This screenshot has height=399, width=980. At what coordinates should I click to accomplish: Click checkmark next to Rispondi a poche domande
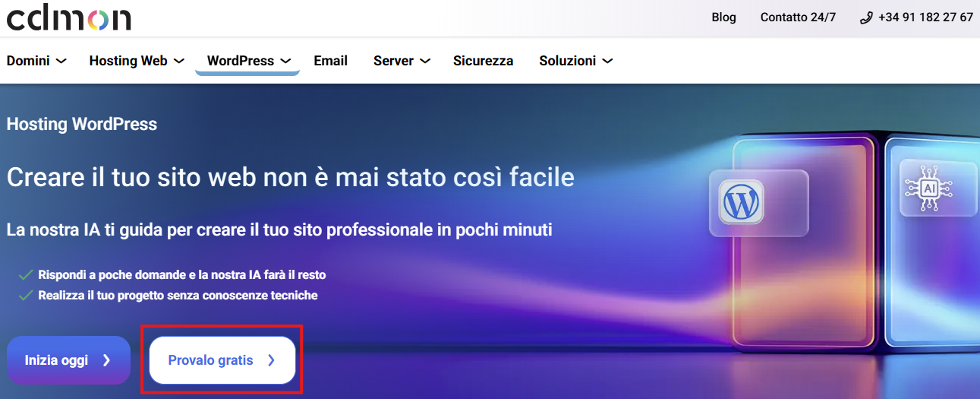point(26,274)
